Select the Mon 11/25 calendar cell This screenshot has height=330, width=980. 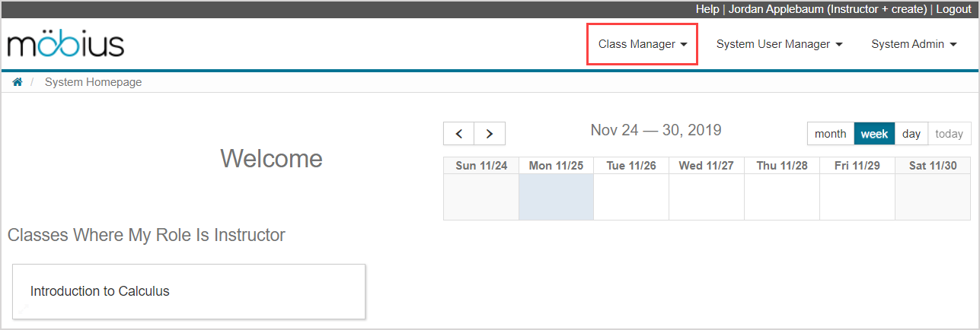(x=556, y=197)
